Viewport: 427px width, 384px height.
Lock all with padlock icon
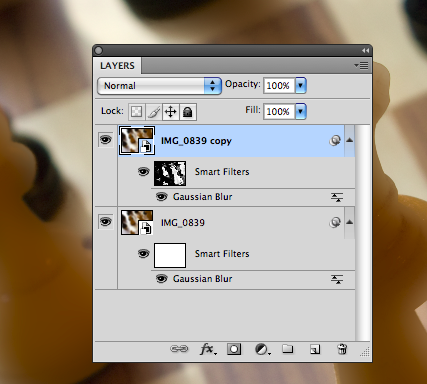click(x=188, y=112)
